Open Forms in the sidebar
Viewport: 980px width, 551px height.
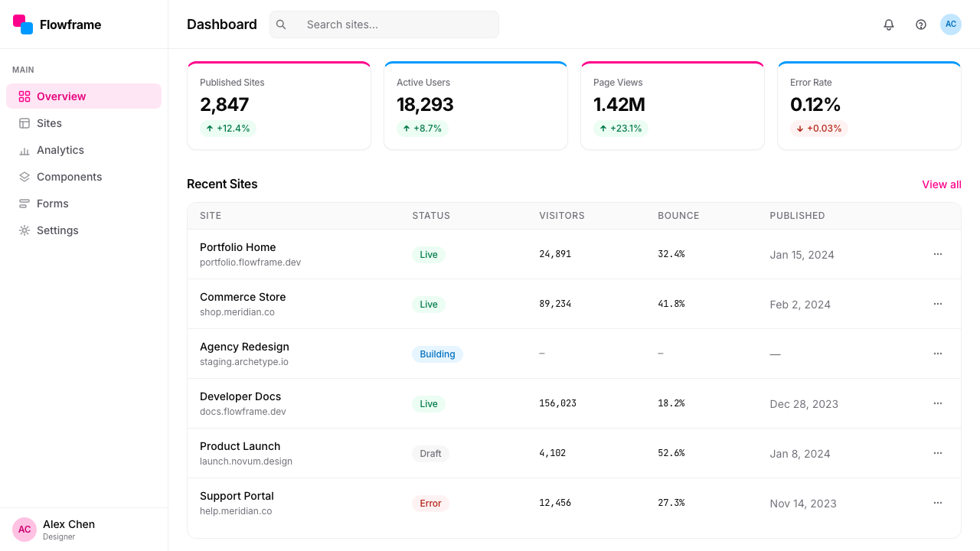84,204
